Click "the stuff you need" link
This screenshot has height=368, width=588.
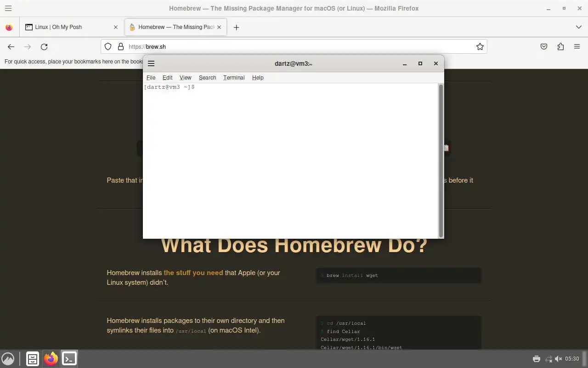(193, 273)
